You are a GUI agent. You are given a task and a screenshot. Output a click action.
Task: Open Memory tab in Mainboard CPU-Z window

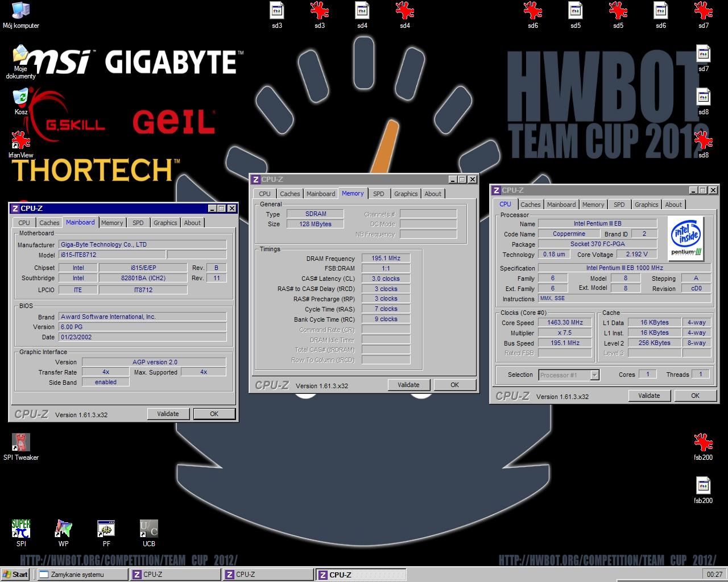pos(112,223)
